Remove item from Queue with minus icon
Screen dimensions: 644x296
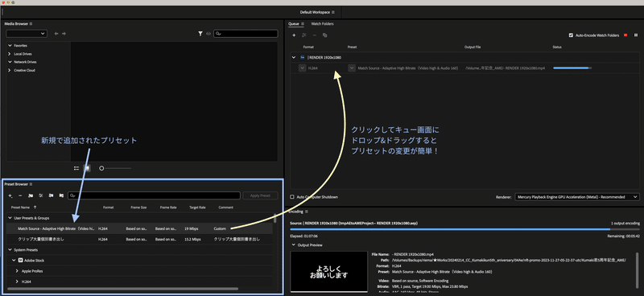point(315,35)
